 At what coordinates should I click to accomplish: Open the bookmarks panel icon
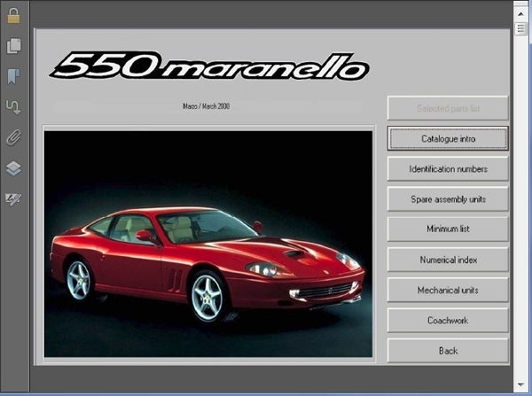pyautogui.click(x=13, y=76)
